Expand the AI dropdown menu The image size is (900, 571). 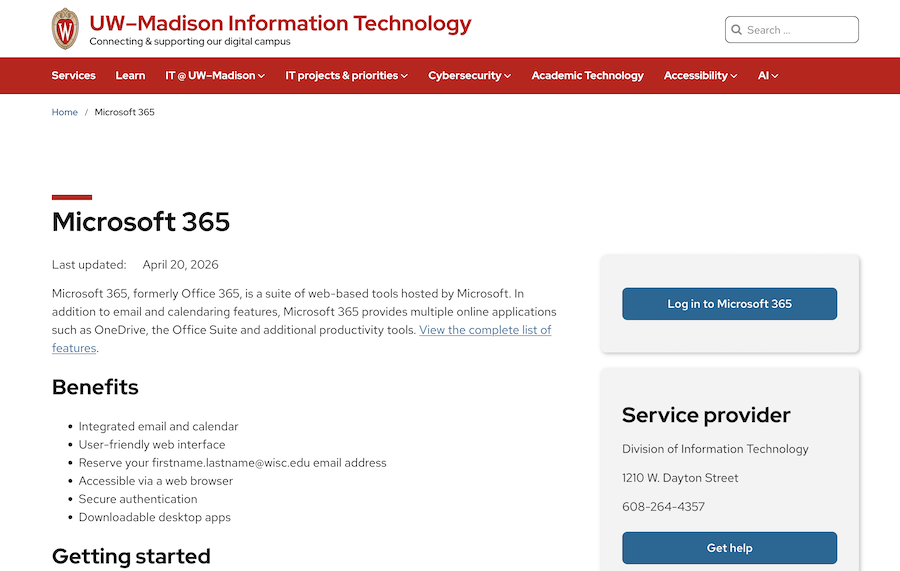click(768, 76)
